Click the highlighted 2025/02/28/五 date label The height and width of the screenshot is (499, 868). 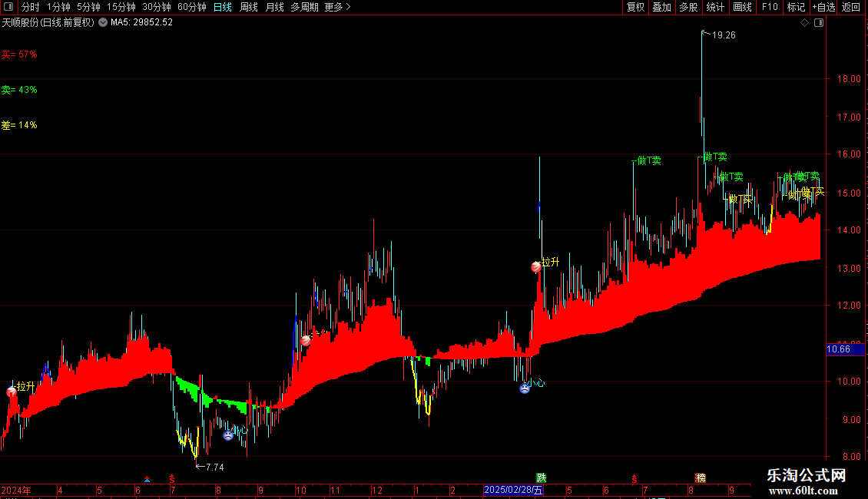pos(513,490)
